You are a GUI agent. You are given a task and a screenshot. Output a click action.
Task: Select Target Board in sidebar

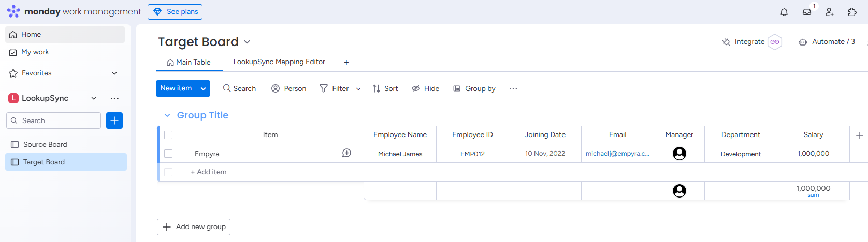click(x=66, y=162)
